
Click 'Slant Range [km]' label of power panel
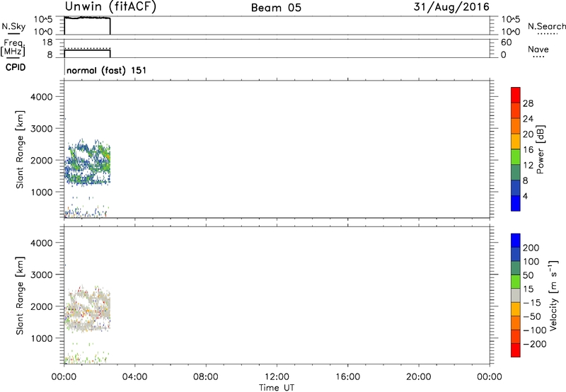click(20, 150)
